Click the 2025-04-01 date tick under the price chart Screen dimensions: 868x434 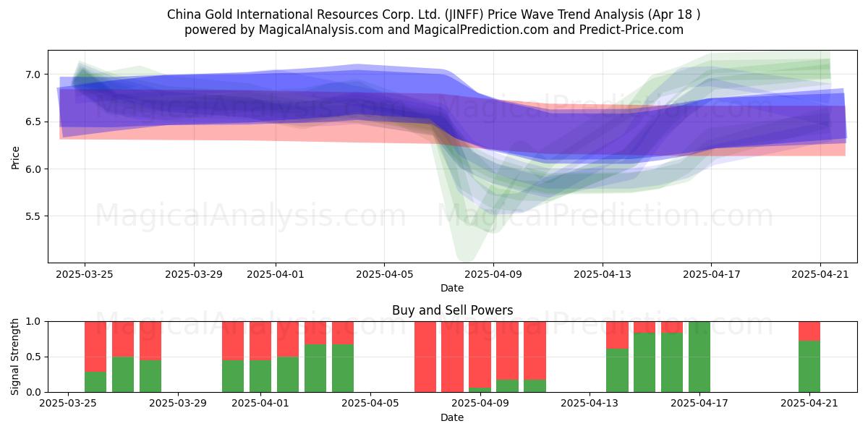(x=275, y=274)
